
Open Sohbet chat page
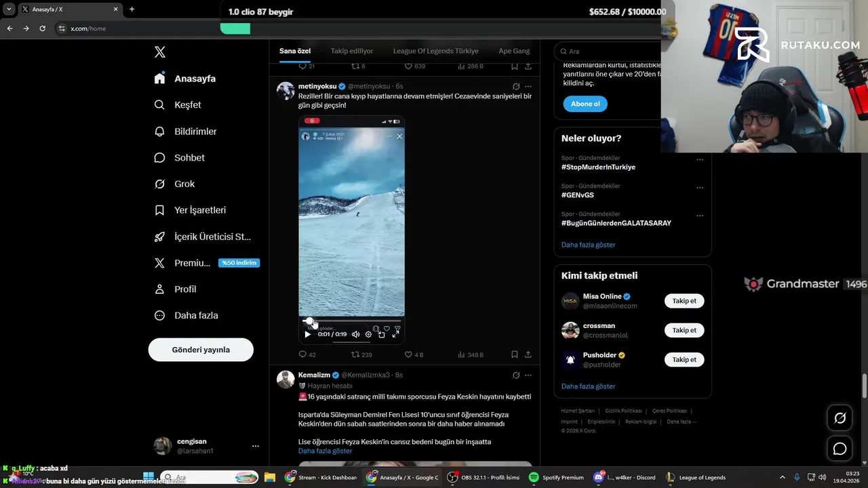(179, 158)
